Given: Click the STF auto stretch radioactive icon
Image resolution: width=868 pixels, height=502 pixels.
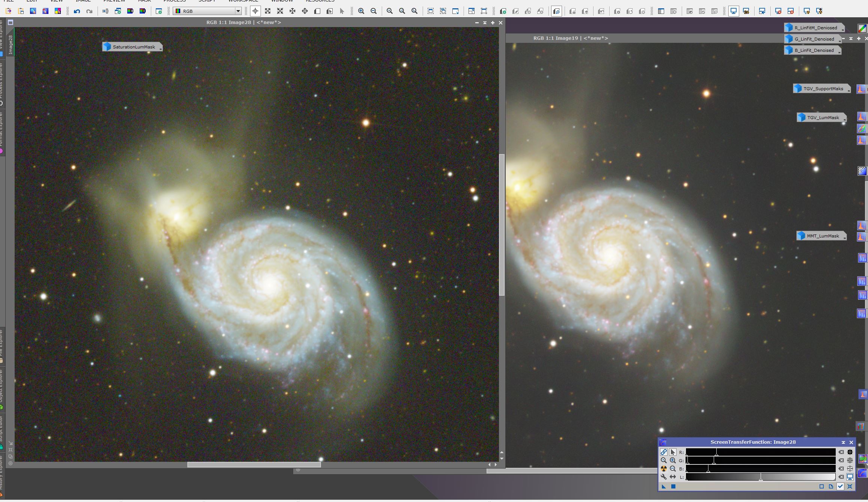Looking at the screenshot, I should coord(664,469).
